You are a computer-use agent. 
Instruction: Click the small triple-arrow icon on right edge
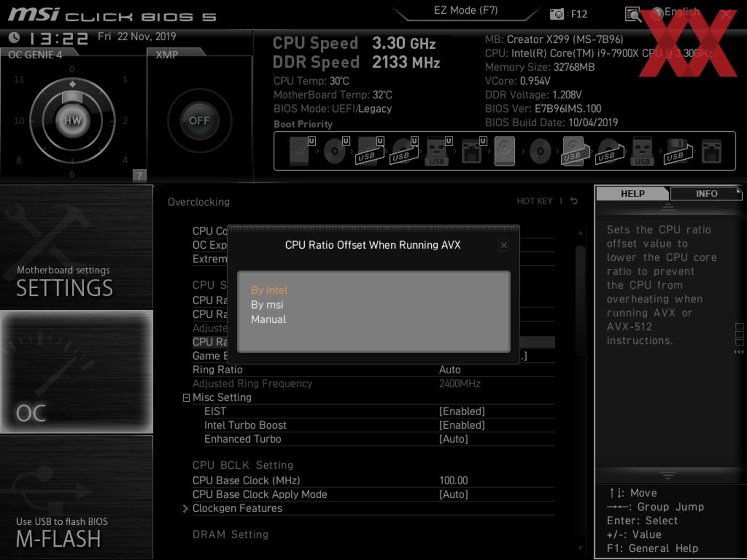(x=739, y=352)
